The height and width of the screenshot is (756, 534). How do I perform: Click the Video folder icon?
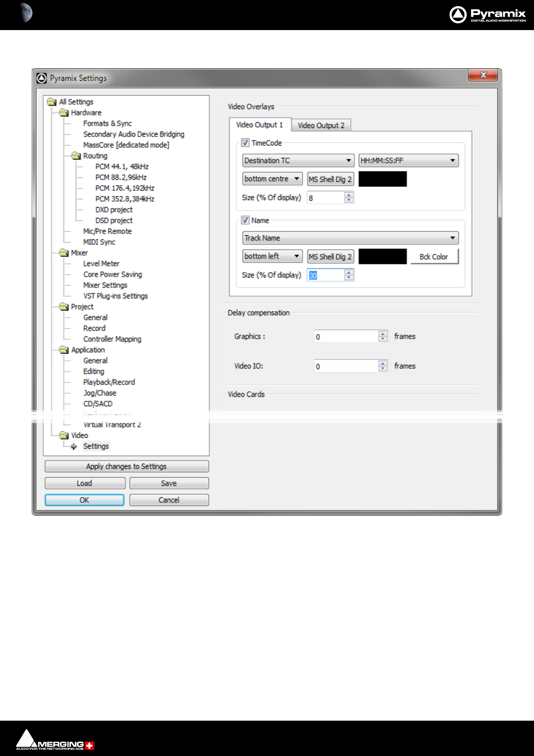pos(64,435)
